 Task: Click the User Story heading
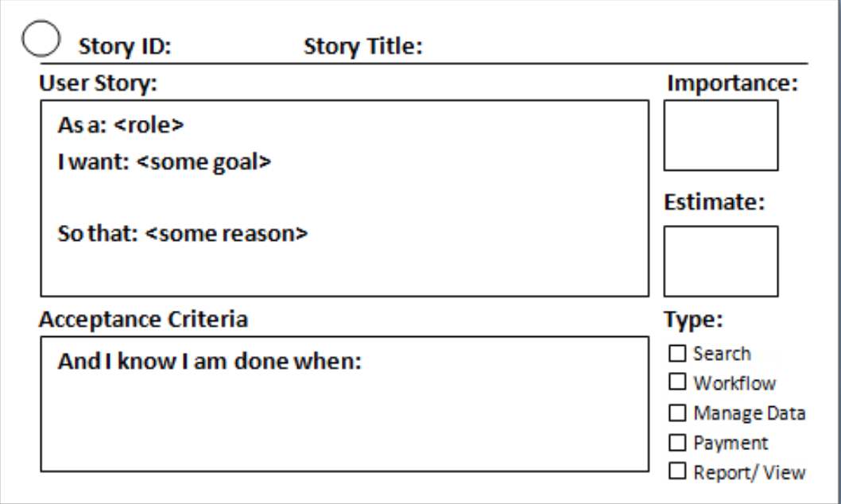point(98,83)
